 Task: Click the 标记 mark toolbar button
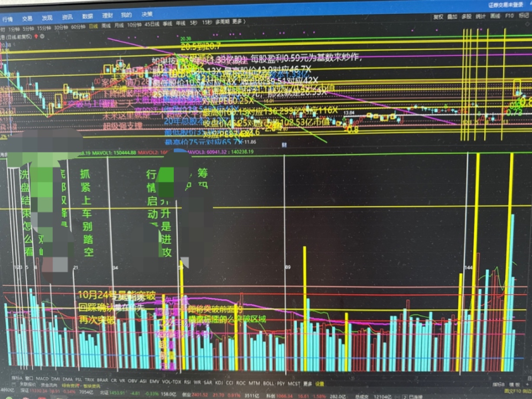(523, 16)
